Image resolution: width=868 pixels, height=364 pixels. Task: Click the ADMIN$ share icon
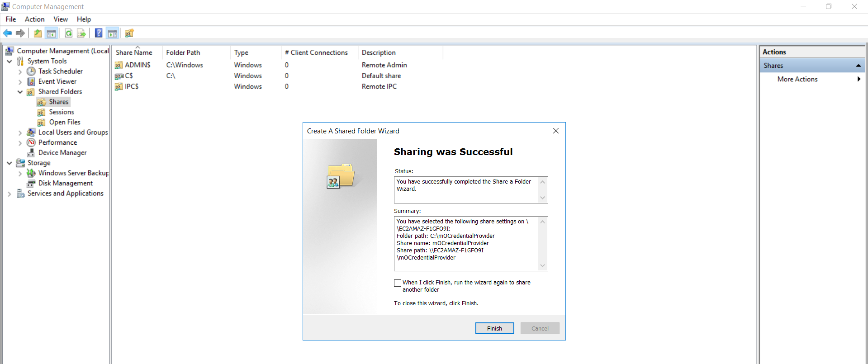click(x=119, y=65)
